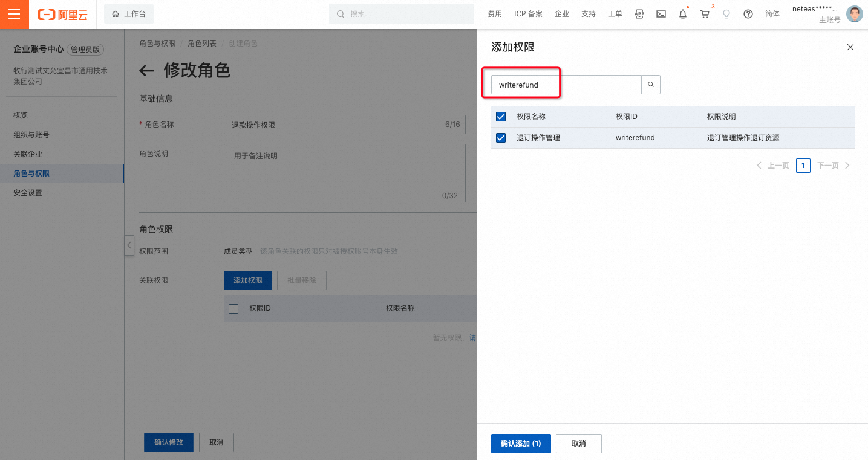The height and width of the screenshot is (460, 868).
Task: Toggle the select-all checkbox beside 权限名称
Action: pos(501,117)
